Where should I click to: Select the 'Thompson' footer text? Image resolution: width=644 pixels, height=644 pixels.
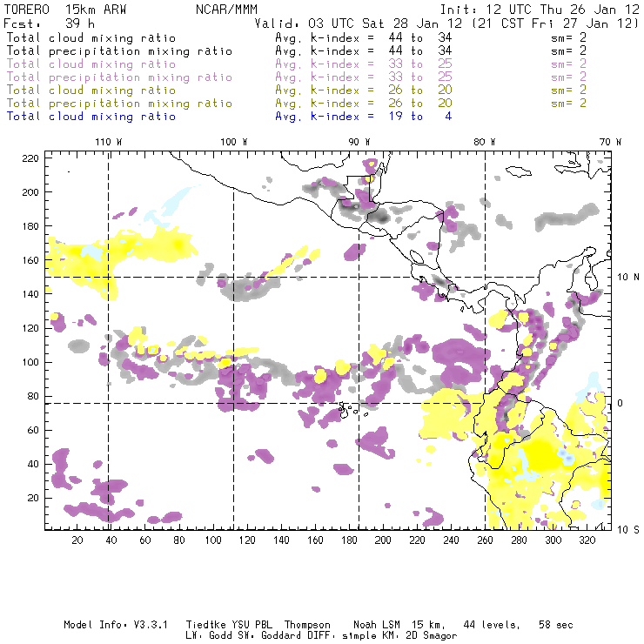pos(307,625)
